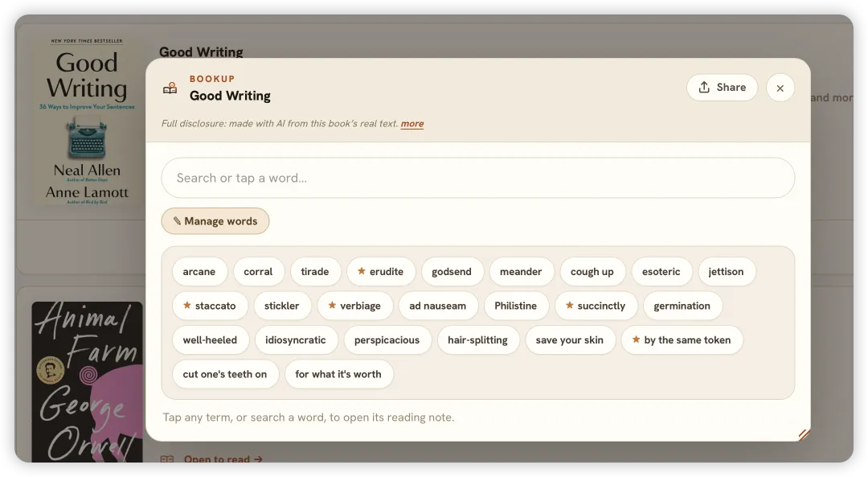Open the 'arcane' word note
The image size is (868, 477).
pyautogui.click(x=199, y=271)
